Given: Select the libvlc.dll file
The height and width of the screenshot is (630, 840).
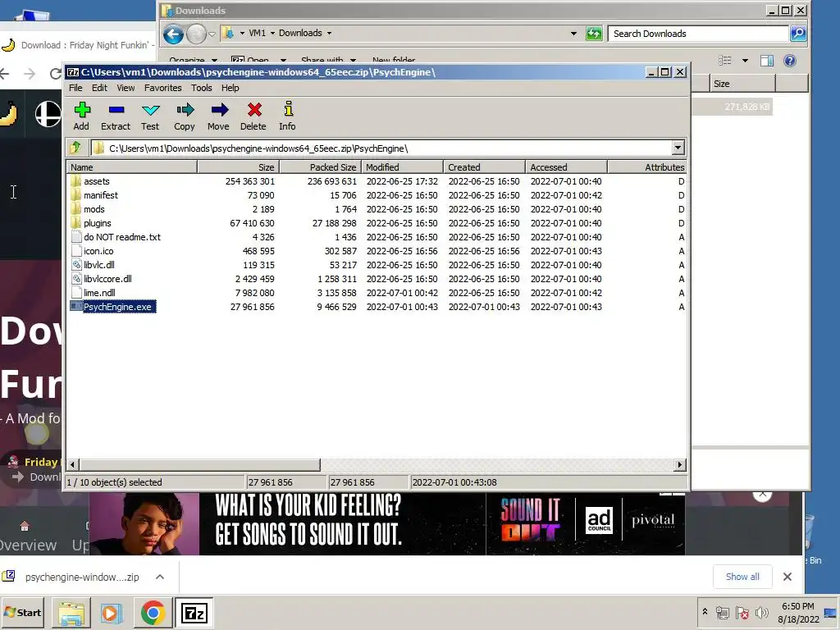Looking at the screenshot, I should point(98,265).
